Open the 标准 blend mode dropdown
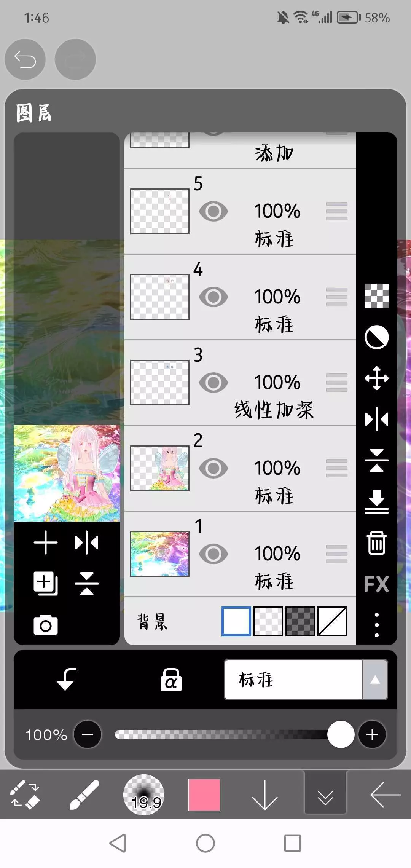Image resolution: width=411 pixels, height=868 pixels. coord(306,680)
